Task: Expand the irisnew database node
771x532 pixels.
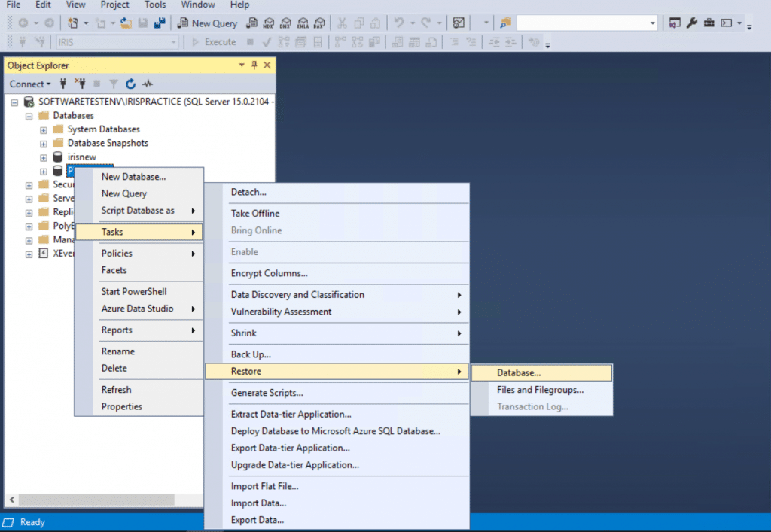Action: click(x=43, y=158)
